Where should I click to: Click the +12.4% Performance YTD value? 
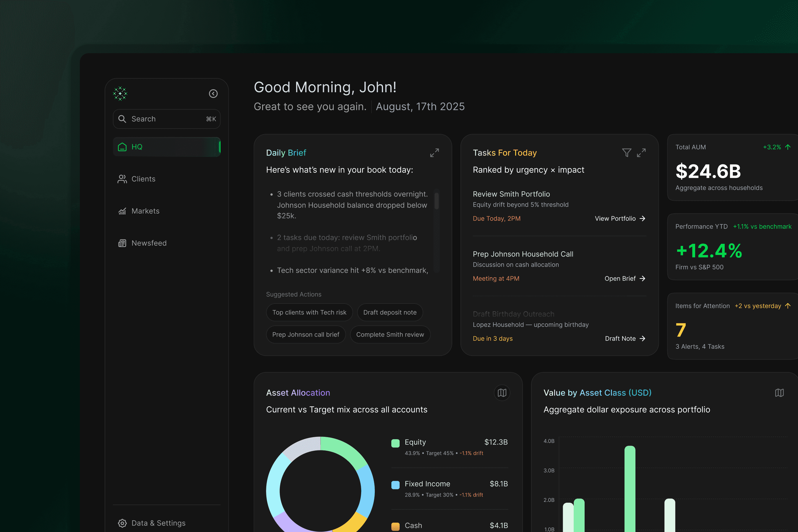pos(709,251)
